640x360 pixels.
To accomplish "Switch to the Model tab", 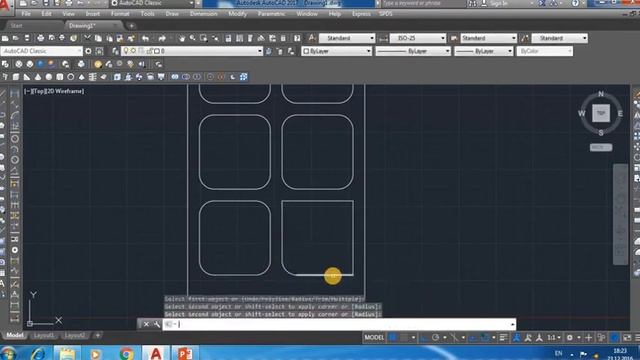I will pos(15,336).
